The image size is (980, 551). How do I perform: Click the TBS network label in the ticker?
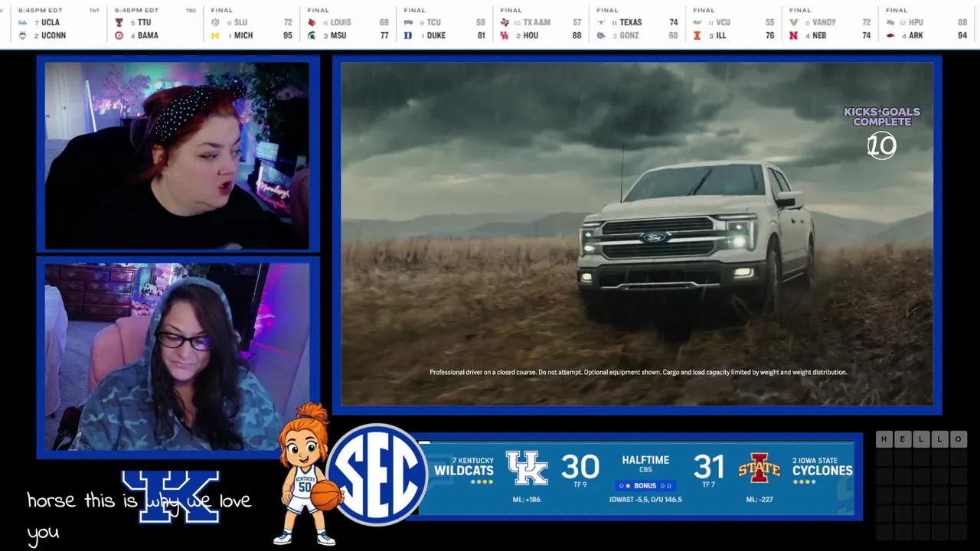191,11
